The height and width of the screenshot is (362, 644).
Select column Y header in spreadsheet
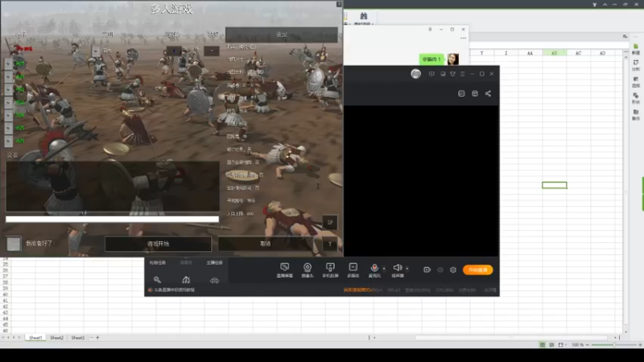pyautogui.click(x=481, y=53)
